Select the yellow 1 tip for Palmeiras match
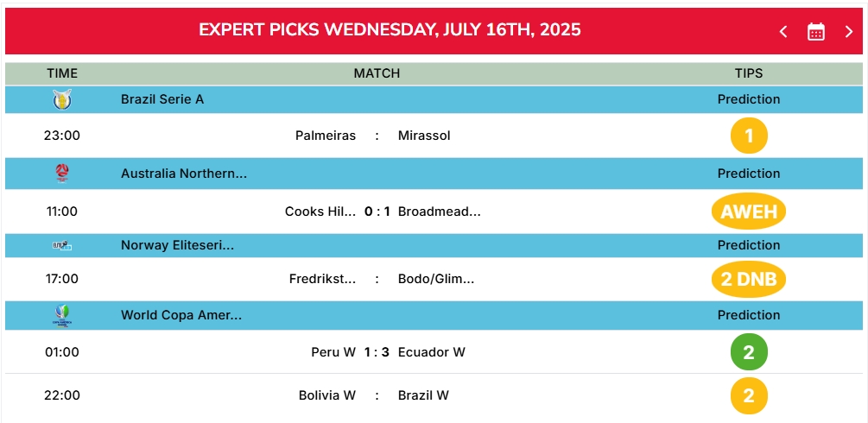This screenshot has height=423, width=868. pyautogui.click(x=749, y=136)
